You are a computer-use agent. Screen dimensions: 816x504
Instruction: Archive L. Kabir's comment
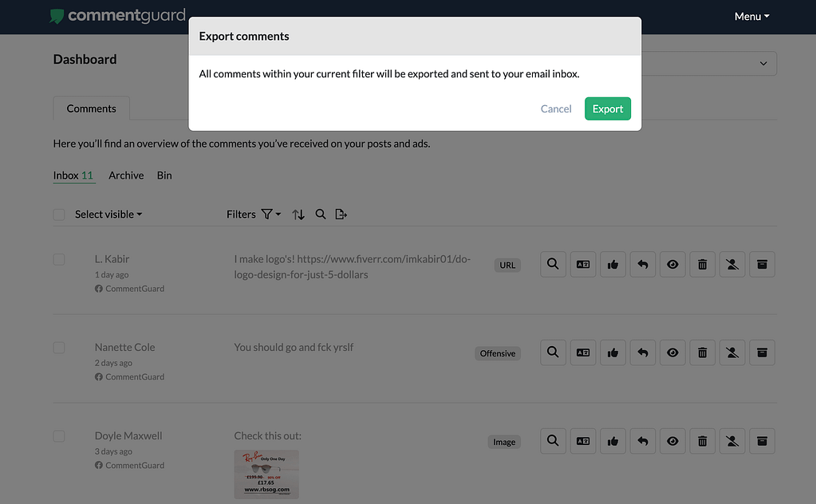[762, 264]
